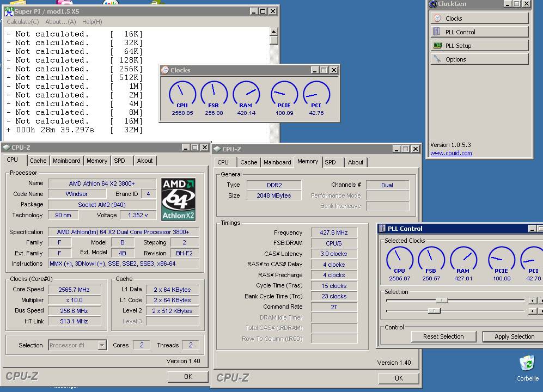Click the CAS# Latency 3.0 clocks value
Screen dimensions: 543x392
pyautogui.click(x=334, y=254)
